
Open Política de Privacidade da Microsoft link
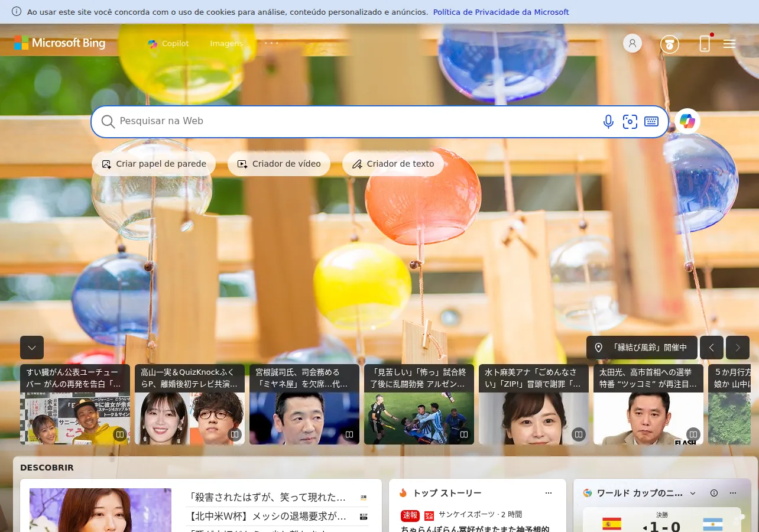tap(501, 12)
